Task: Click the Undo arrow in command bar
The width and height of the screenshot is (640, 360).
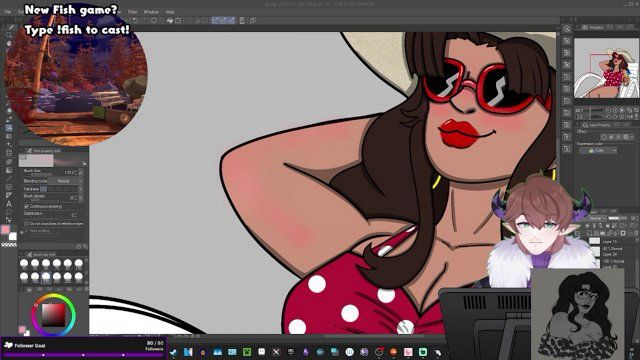Action: coord(135,20)
